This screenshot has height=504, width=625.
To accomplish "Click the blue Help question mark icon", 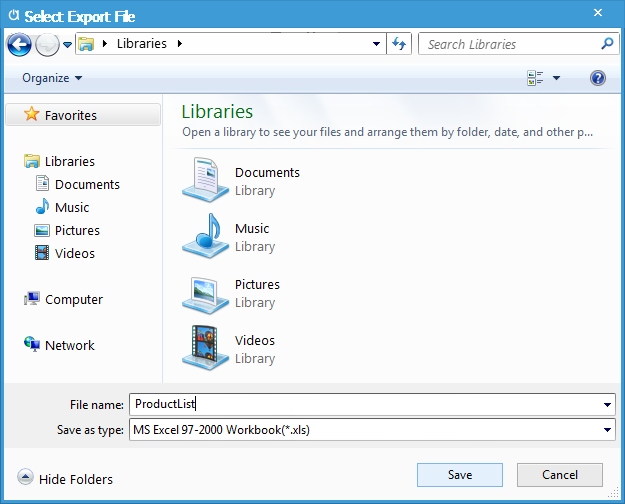I will coord(598,78).
